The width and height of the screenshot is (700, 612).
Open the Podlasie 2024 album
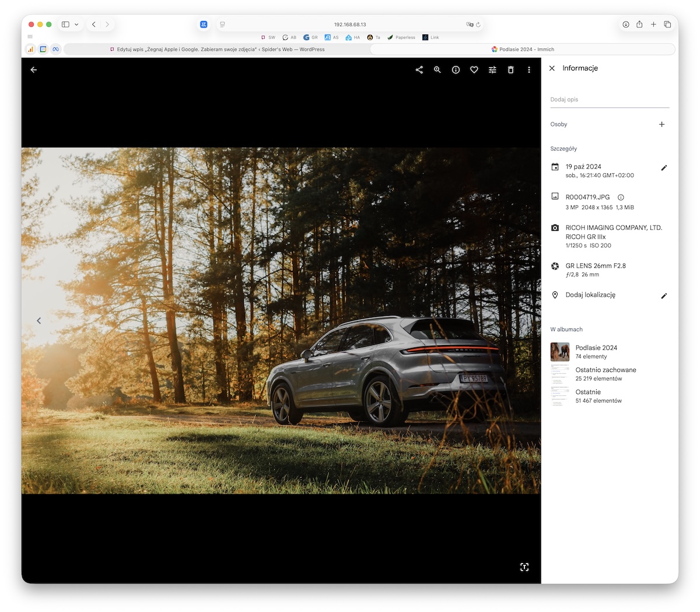[596, 348]
